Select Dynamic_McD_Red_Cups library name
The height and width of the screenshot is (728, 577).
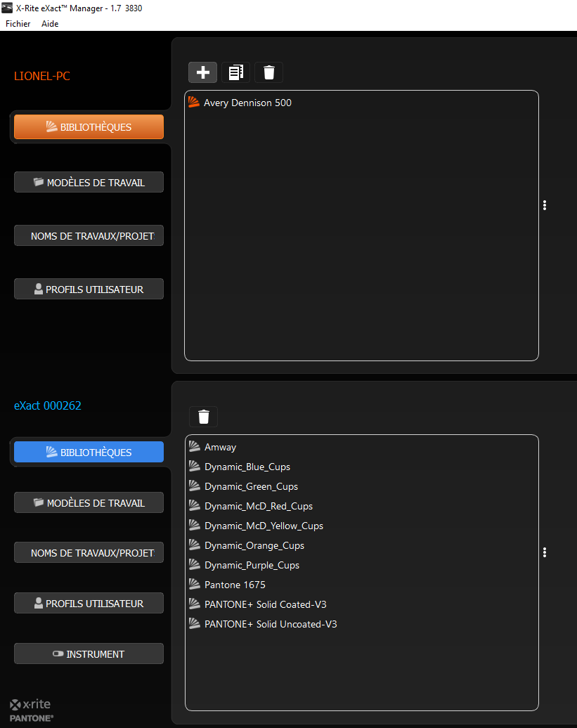click(259, 506)
